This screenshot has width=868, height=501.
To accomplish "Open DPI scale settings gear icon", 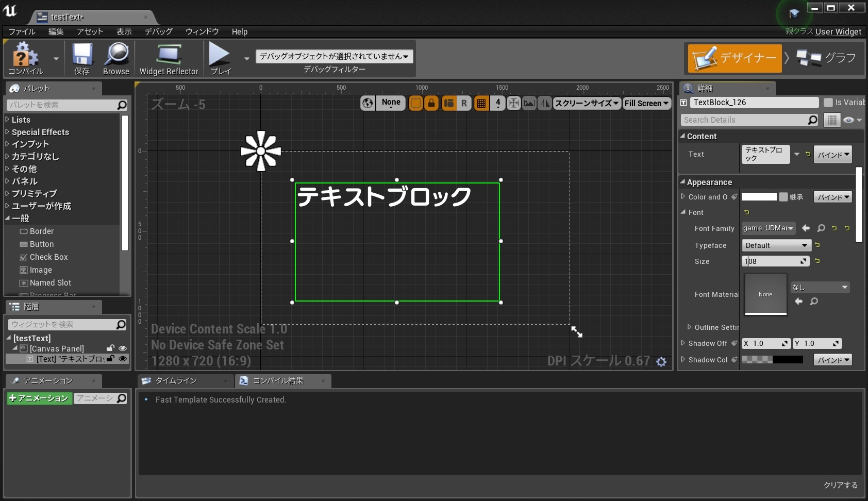I will pos(661,362).
